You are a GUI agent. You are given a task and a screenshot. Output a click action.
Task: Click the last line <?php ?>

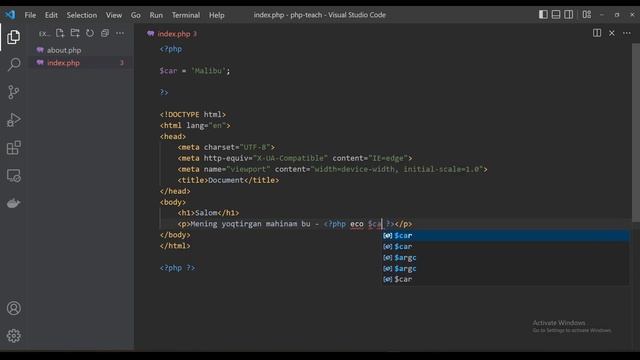[x=177, y=268]
